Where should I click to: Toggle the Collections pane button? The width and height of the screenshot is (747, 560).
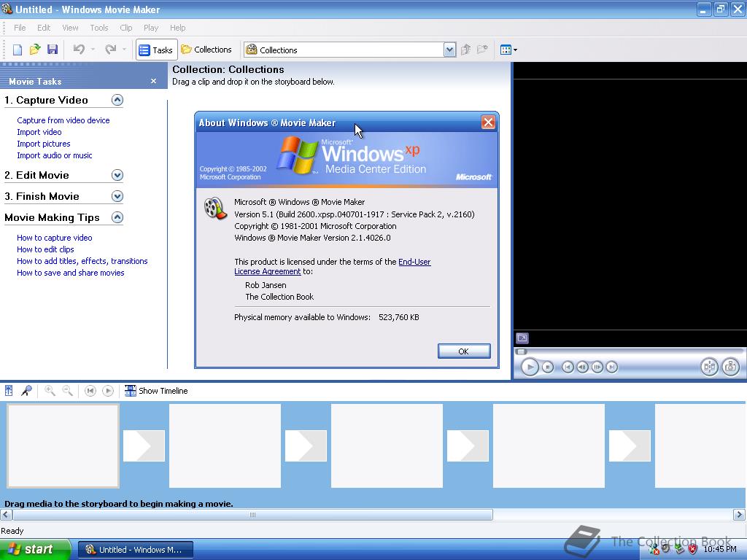(206, 50)
